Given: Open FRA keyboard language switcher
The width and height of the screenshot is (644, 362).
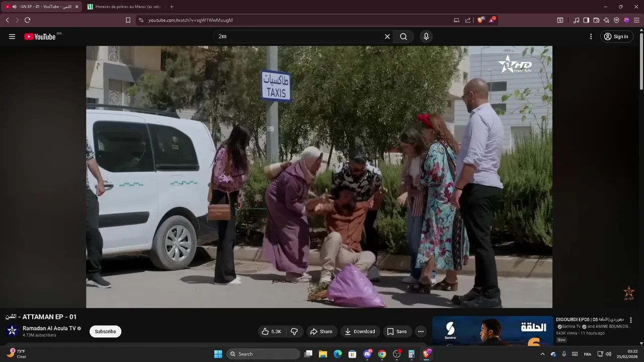Looking at the screenshot, I should pos(588,354).
